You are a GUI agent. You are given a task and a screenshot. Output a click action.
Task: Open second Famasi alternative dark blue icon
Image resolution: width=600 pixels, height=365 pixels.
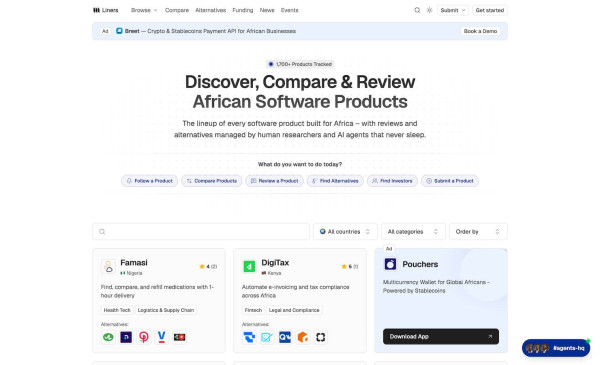click(126, 337)
